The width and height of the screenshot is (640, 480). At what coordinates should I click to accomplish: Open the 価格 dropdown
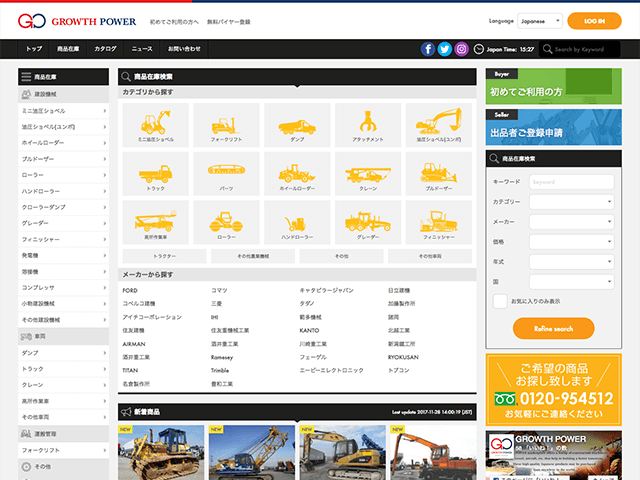pos(571,242)
